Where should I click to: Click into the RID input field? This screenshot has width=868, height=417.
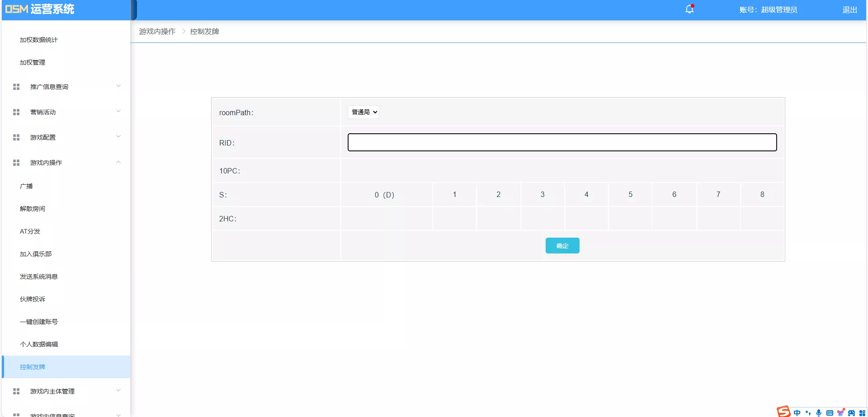click(562, 142)
